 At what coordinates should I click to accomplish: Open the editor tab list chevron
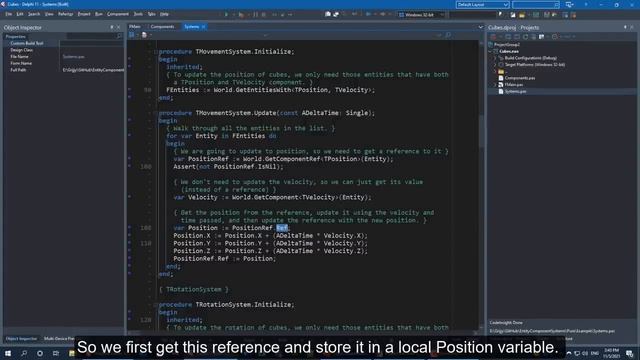pos(480,27)
